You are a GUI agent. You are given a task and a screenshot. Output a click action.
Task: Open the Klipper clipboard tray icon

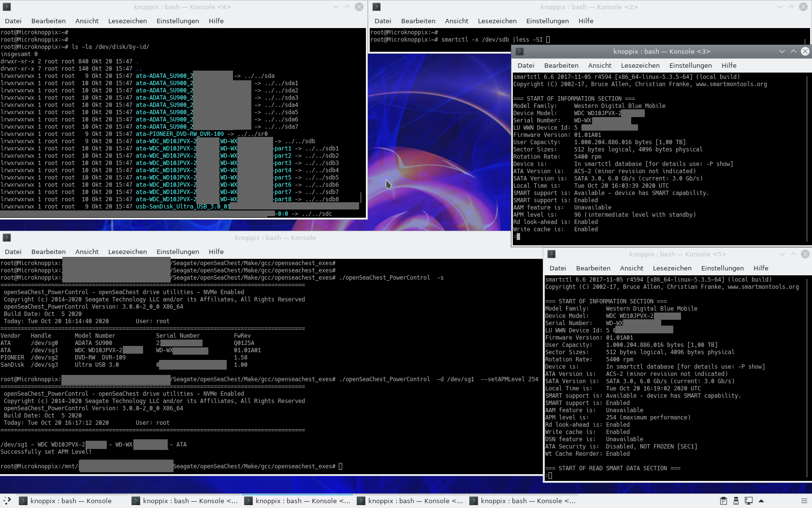[724, 501]
